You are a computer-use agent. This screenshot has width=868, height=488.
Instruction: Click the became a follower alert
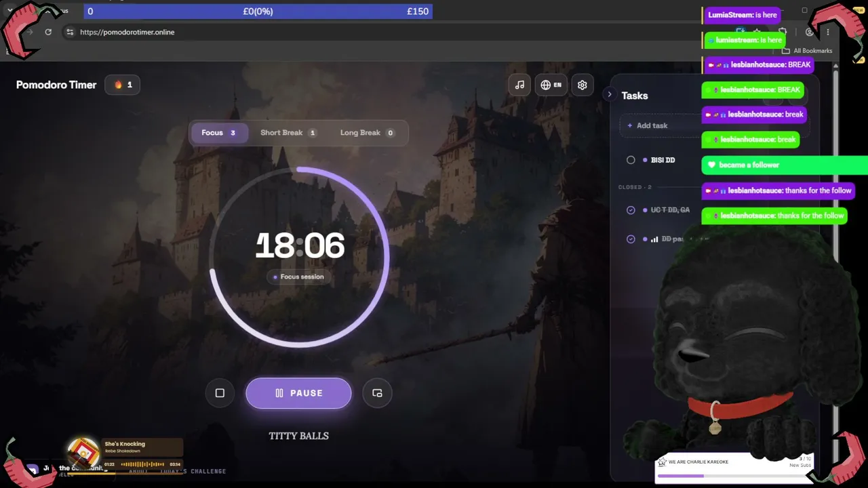(x=785, y=165)
